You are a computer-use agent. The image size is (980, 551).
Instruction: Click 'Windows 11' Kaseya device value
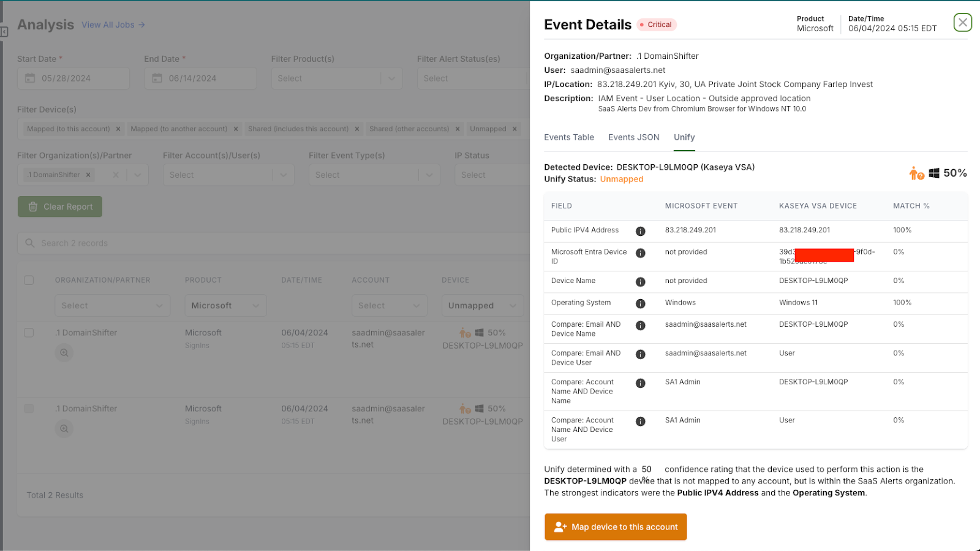tap(798, 302)
